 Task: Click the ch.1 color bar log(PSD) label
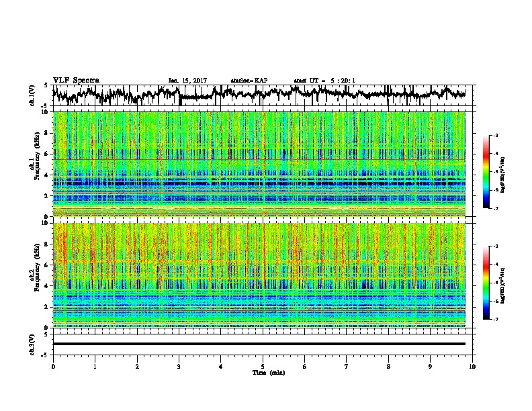click(x=503, y=175)
